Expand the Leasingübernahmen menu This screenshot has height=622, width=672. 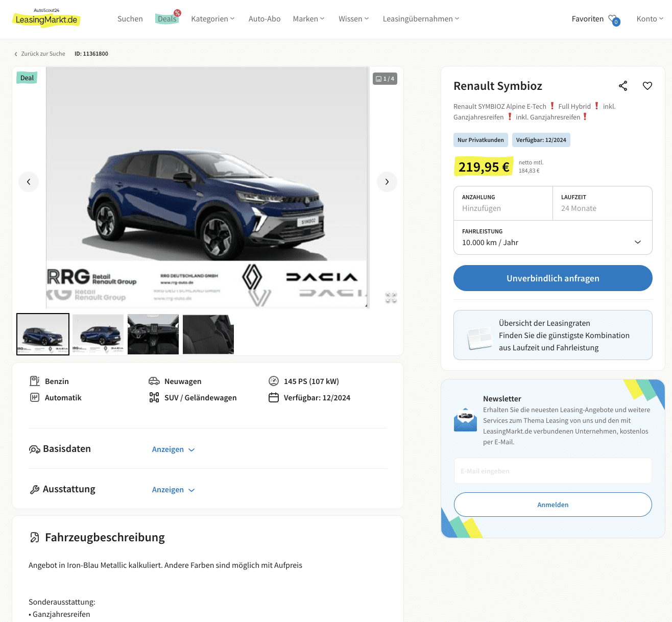(421, 19)
